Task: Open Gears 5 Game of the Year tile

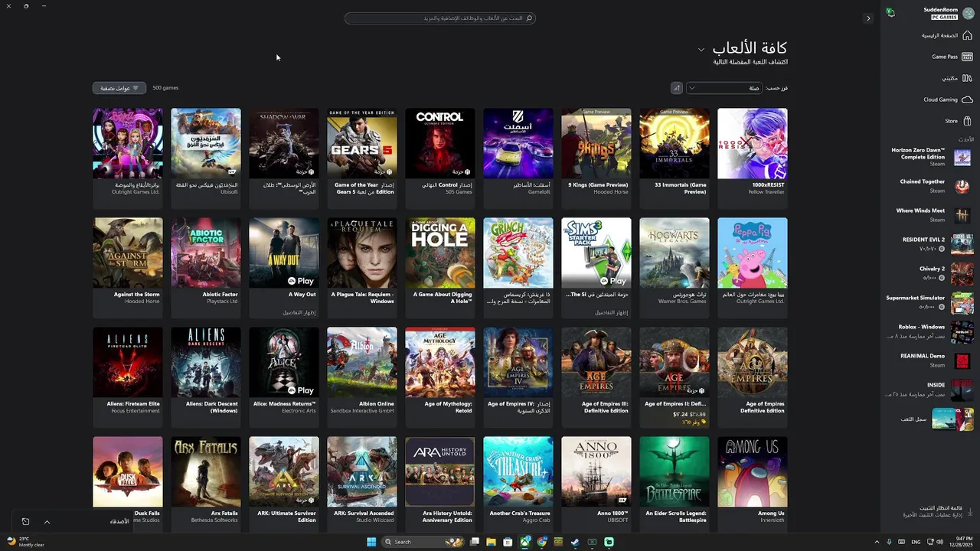Action: pyautogui.click(x=362, y=158)
